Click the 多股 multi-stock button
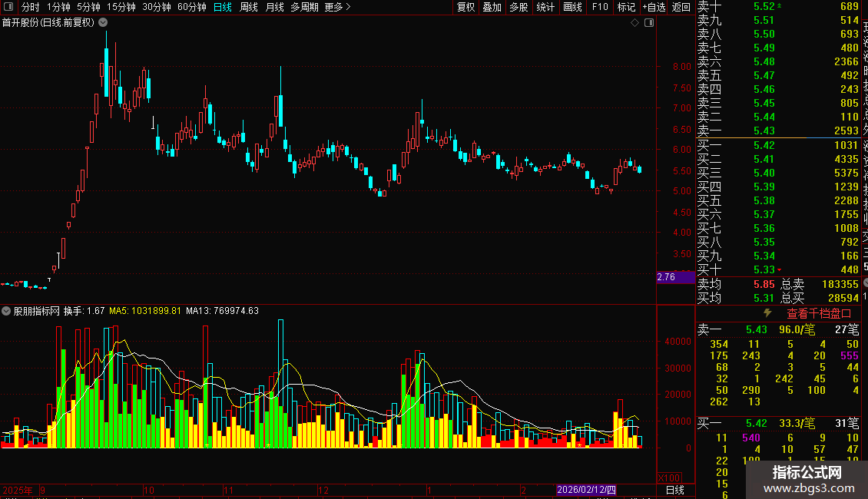The image size is (868, 499). [518, 7]
